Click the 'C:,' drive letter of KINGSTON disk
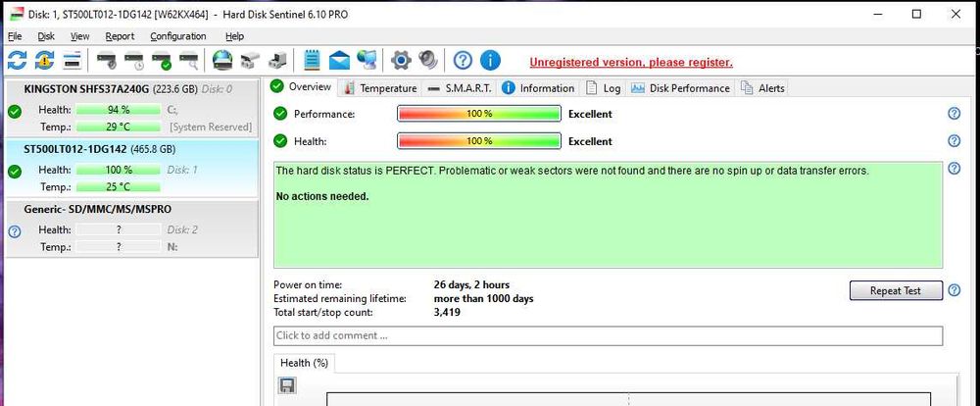 pyautogui.click(x=173, y=110)
